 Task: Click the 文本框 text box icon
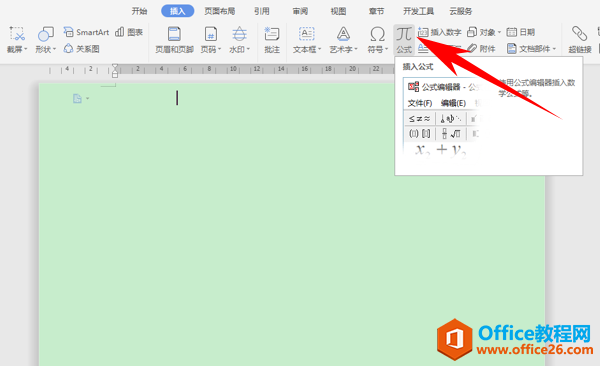pyautogui.click(x=307, y=34)
